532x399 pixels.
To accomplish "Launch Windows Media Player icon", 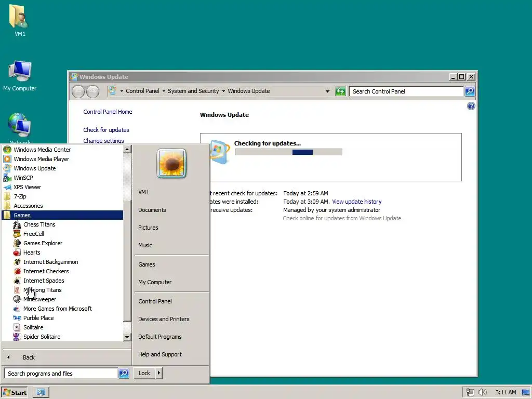I will pos(7,159).
